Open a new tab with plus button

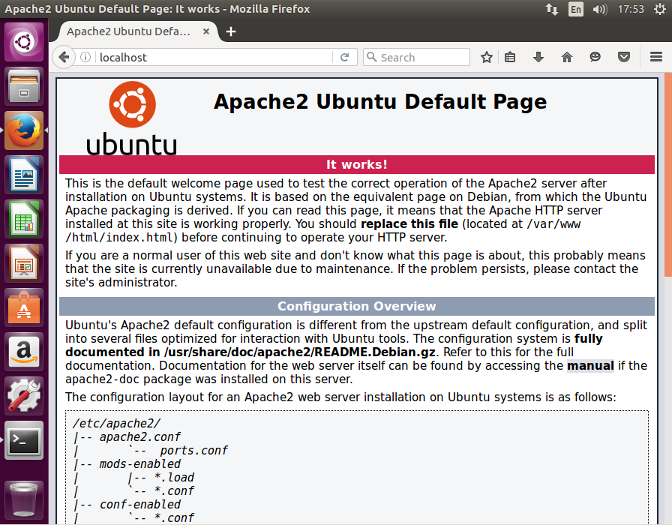point(231,31)
